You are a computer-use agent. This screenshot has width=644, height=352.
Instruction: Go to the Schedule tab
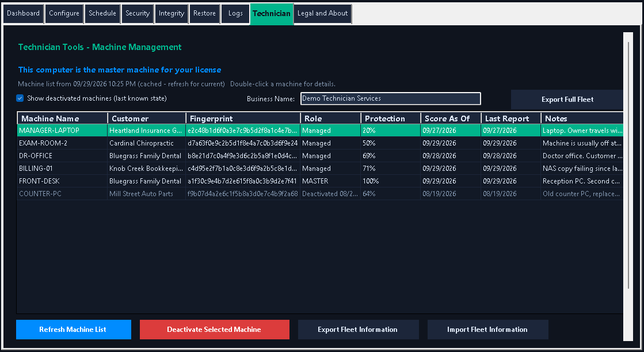tap(102, 14)
